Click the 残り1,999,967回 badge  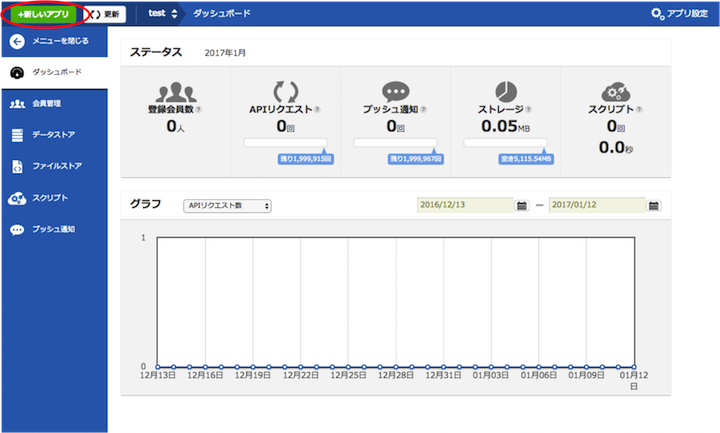click(416, 159)
